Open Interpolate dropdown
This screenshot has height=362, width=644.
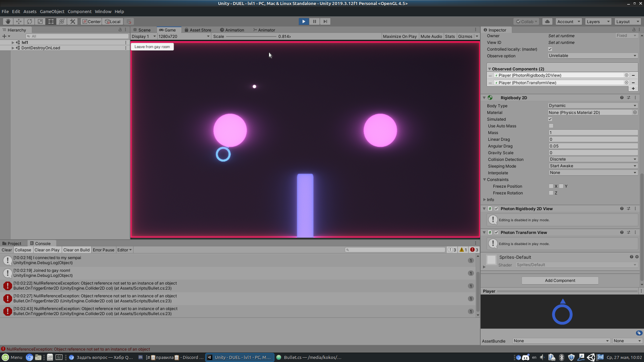tap(593, 173)
